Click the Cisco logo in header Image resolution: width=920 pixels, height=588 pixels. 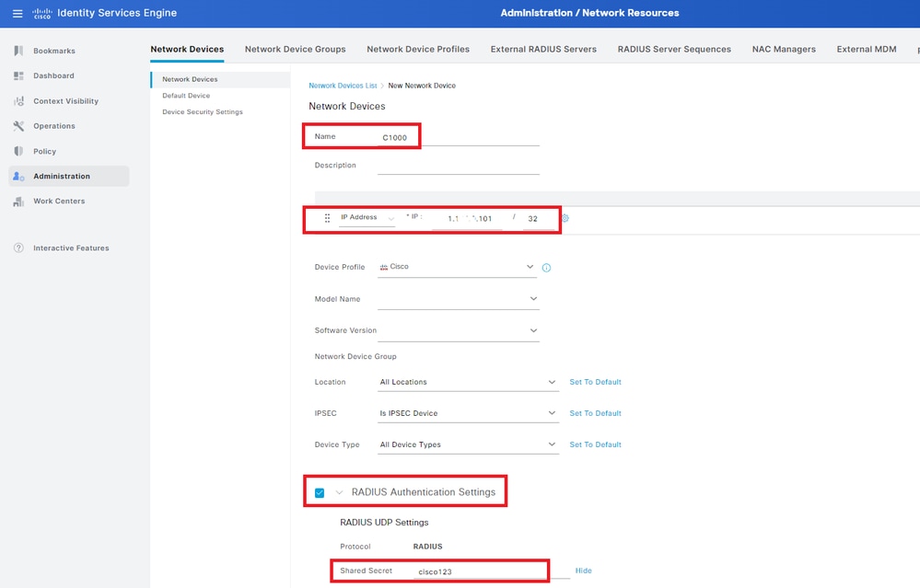(42, 13)
